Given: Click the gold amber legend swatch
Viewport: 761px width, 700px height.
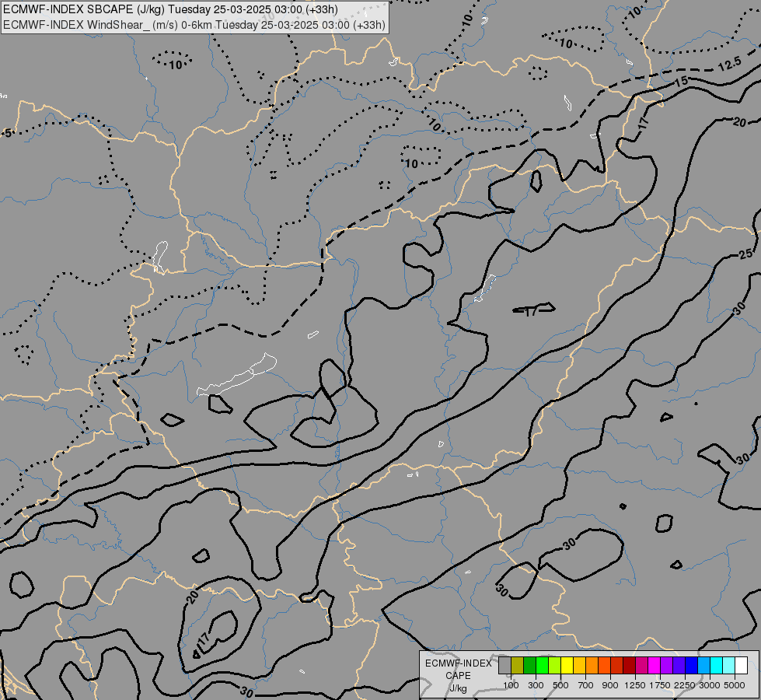Looking at the screenshot, I should [579, 666].
